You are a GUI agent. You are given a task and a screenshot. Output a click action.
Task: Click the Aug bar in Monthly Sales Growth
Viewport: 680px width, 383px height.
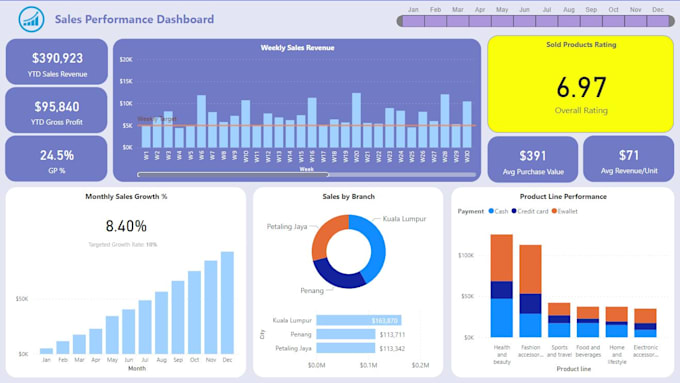click(x=161, y=323)
